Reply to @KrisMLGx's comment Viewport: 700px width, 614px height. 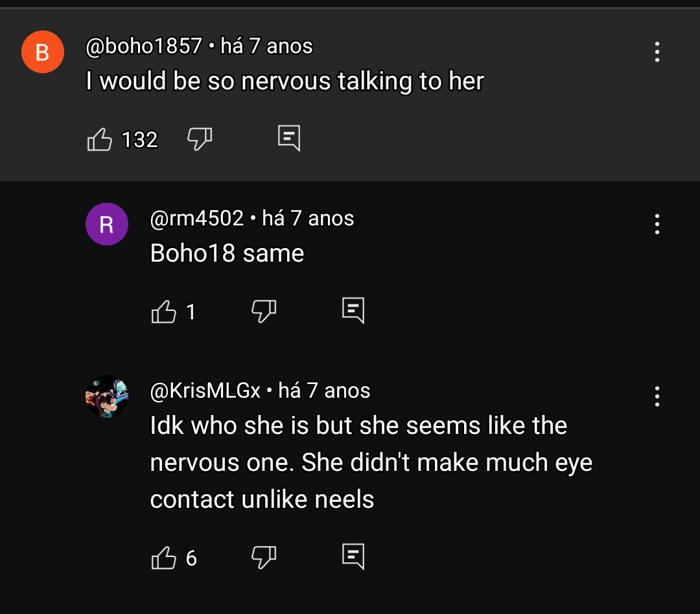pos(353,556)
